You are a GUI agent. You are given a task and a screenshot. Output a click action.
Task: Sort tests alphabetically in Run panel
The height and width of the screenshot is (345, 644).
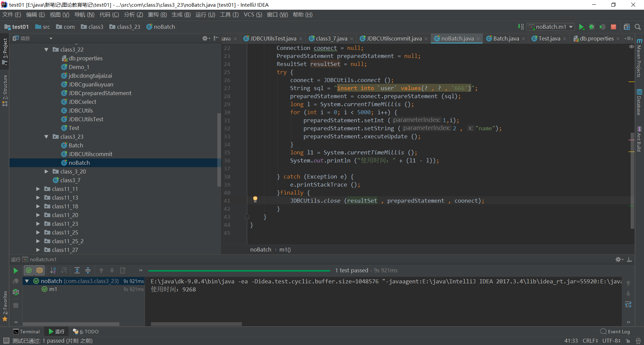pos(53,270)
